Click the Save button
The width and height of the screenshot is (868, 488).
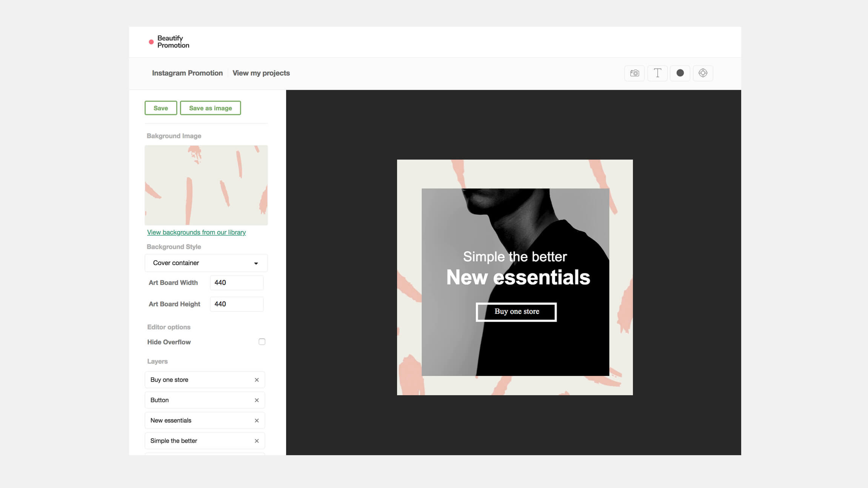pyautogui.click(x=161, y=108)
